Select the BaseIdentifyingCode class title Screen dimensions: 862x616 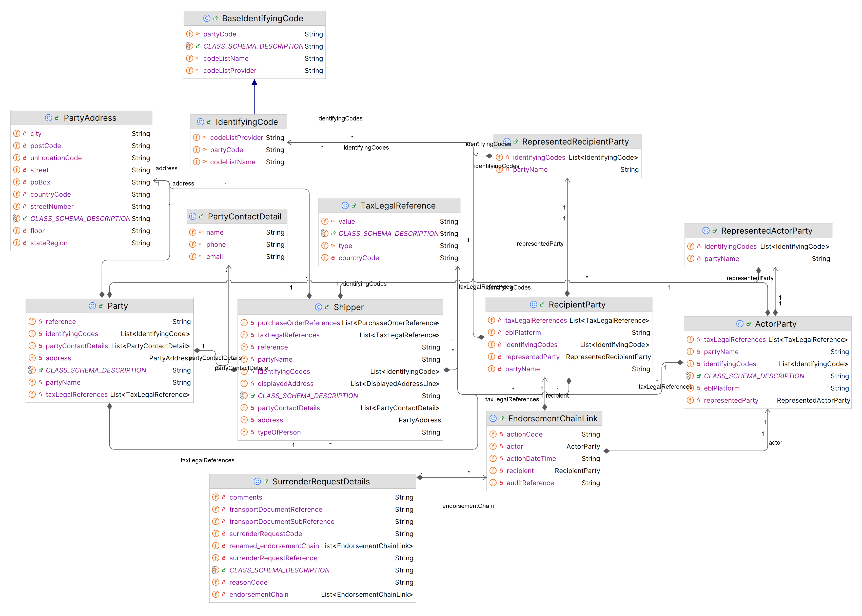pos(263,18)
